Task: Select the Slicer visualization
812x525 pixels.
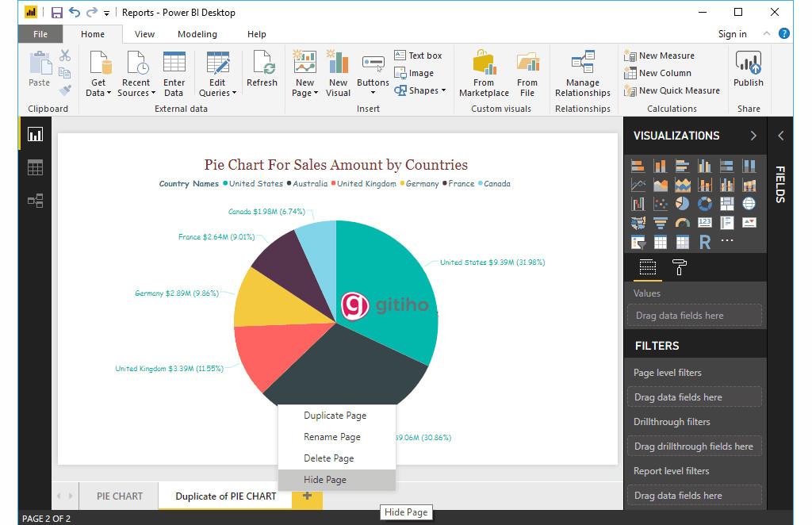Action: click(x=638, y=242)
